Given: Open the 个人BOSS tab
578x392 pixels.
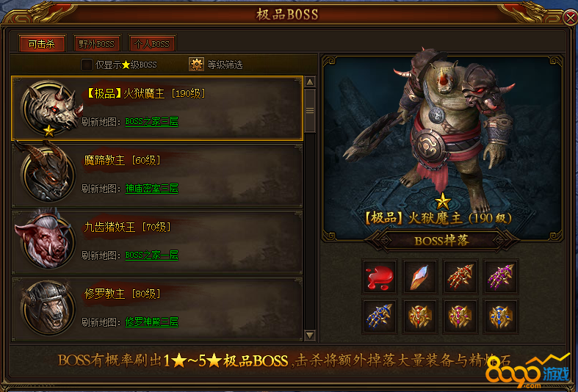Looking at the screenshot, I should pyautogui.click(x=152, y=44).
